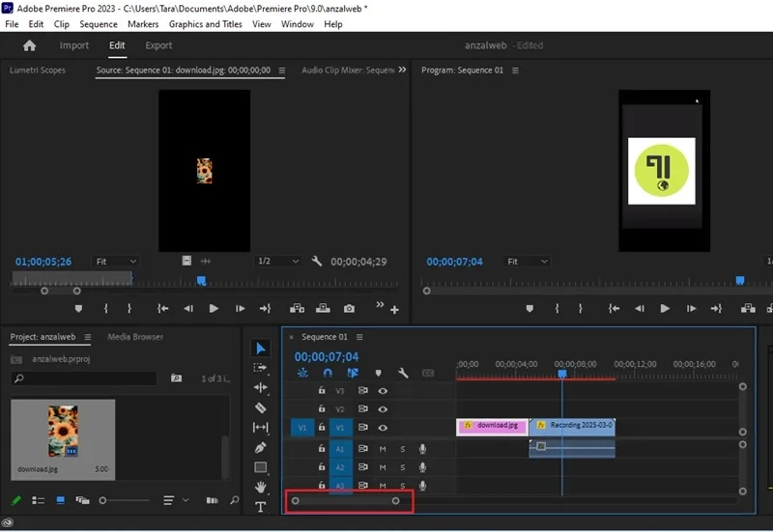Open playback resolution 1/2 dropdown

(x=277, y=261)
